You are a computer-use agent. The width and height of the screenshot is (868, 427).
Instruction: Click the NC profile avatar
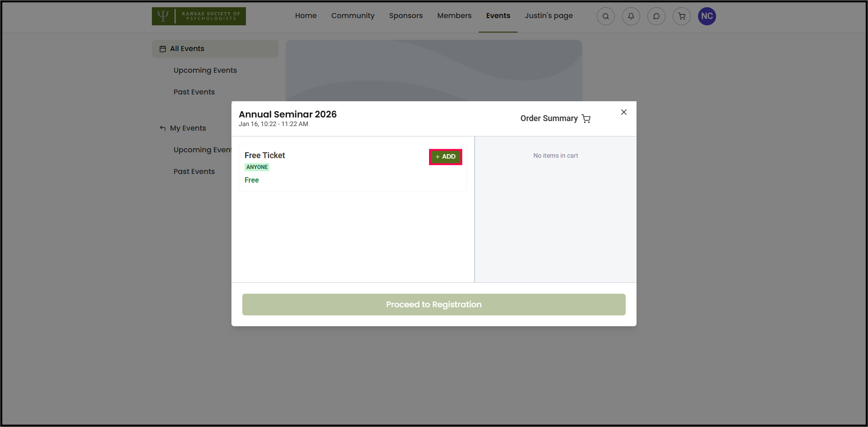point(707,16)
